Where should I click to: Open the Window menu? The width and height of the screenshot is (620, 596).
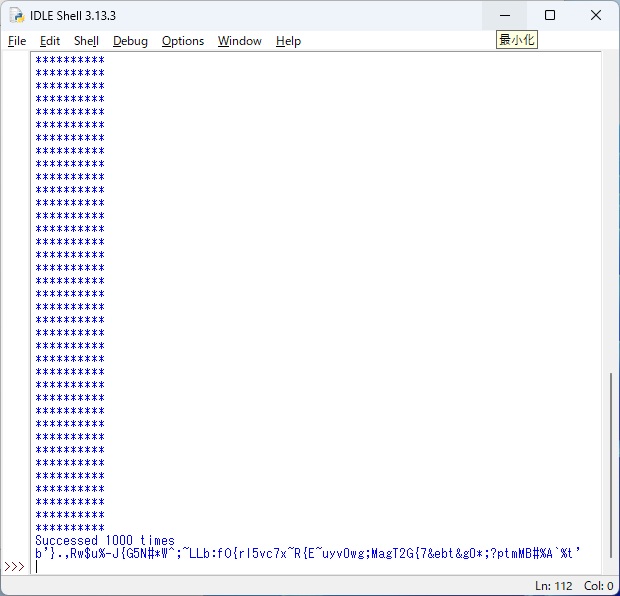pos(240,41)
